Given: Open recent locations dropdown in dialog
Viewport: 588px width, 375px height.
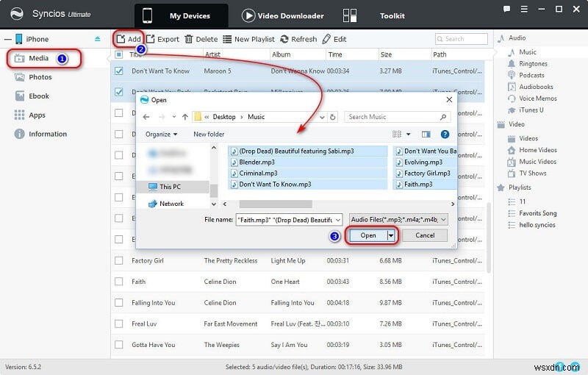Looking at the screenshot, I should (x=174, y=117).
